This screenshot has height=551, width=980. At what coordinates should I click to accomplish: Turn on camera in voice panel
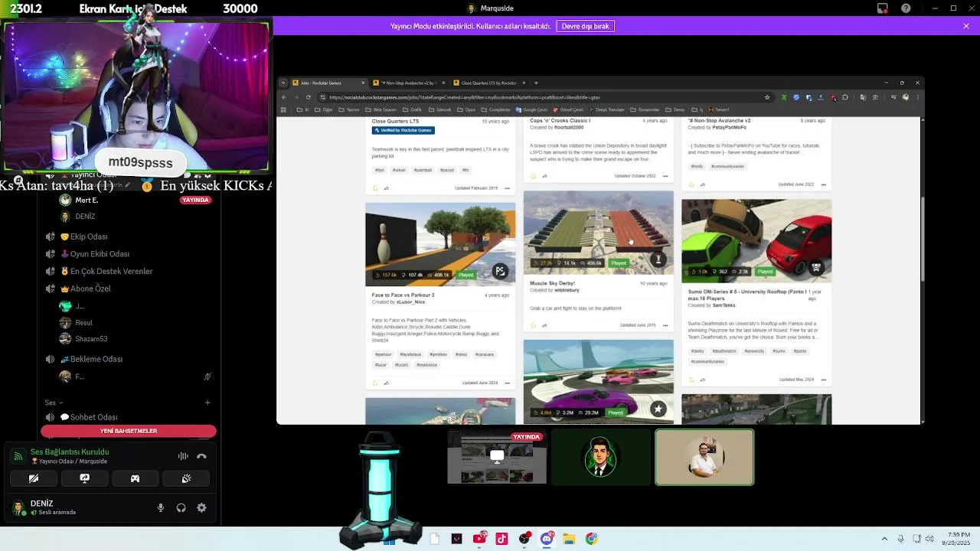pyautogui.click(x=34, y=478)
